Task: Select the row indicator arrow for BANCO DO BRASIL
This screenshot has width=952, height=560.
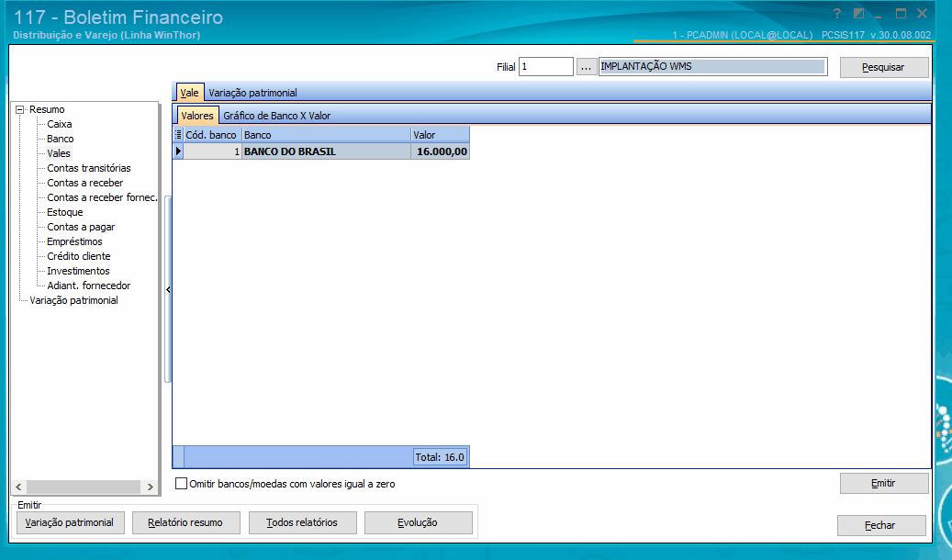Action: (178, 151)
